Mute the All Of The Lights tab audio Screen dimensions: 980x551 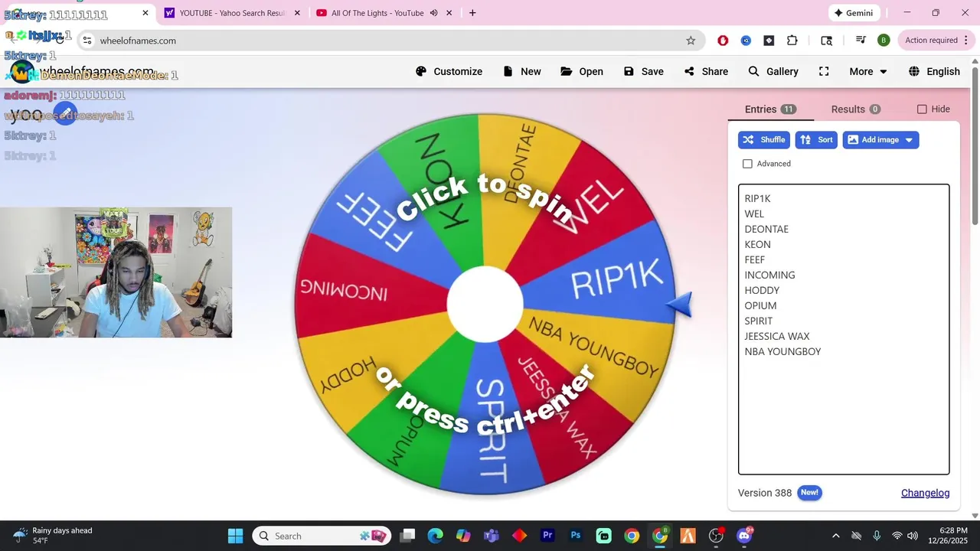434,13
